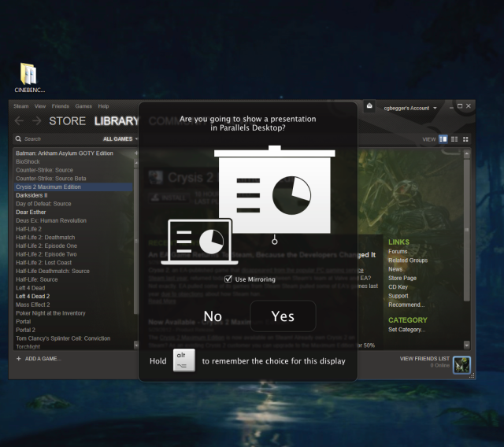Expand the ogbegger's Account dropdown
Screen dimensions: 504x447
pos(410,109)
